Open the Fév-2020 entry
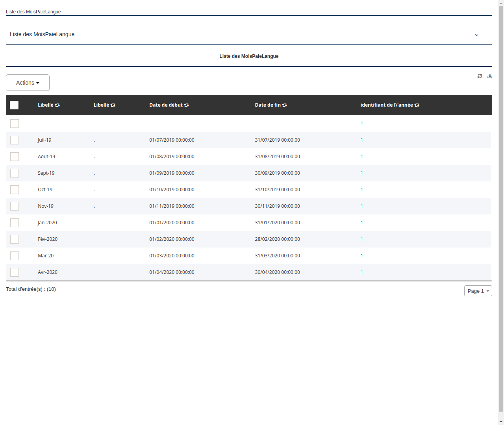The height and width of the screenshot is (425, 504). coord(48,239)
